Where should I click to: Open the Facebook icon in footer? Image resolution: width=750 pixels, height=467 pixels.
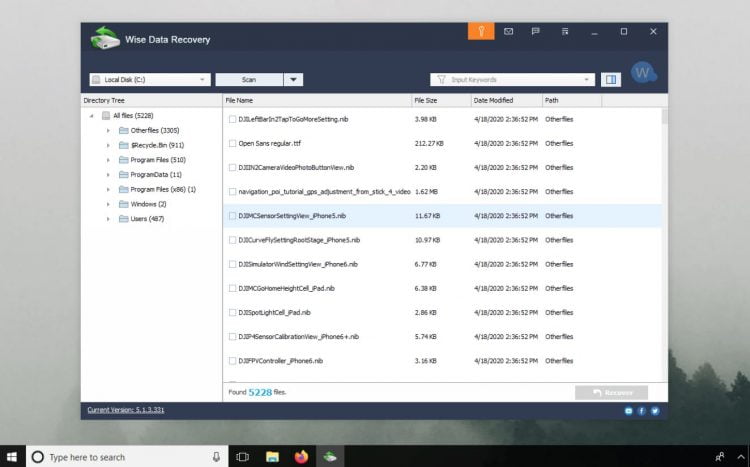pyautogui.click(x=641, y=411)
